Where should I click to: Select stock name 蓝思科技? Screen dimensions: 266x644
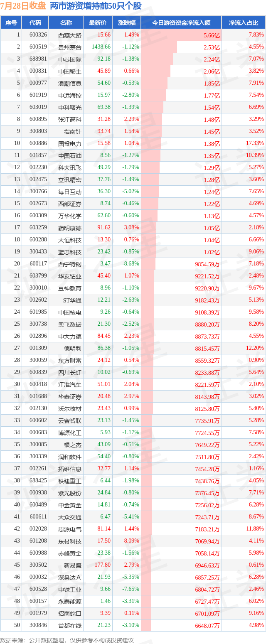(x=70, y=252)
